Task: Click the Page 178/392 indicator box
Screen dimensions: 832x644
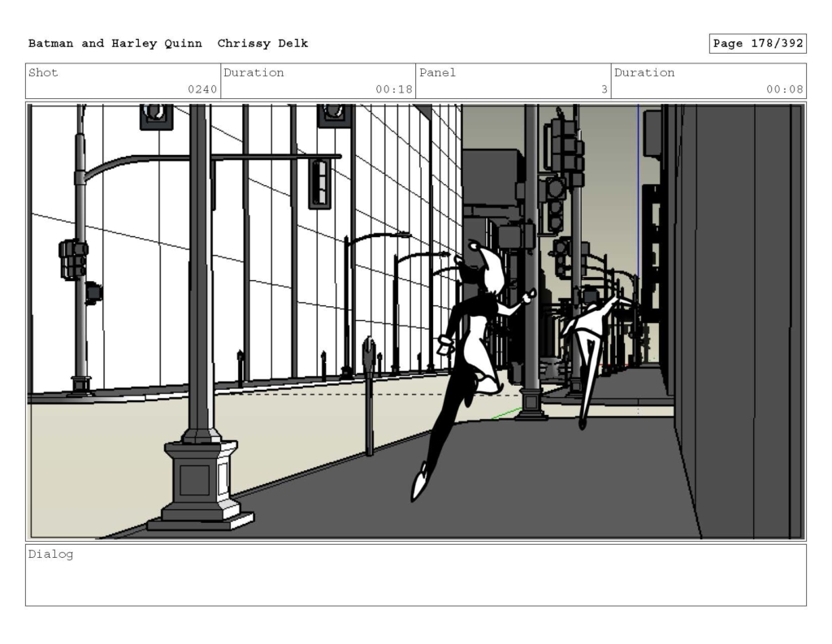Action: click(758, 44)
